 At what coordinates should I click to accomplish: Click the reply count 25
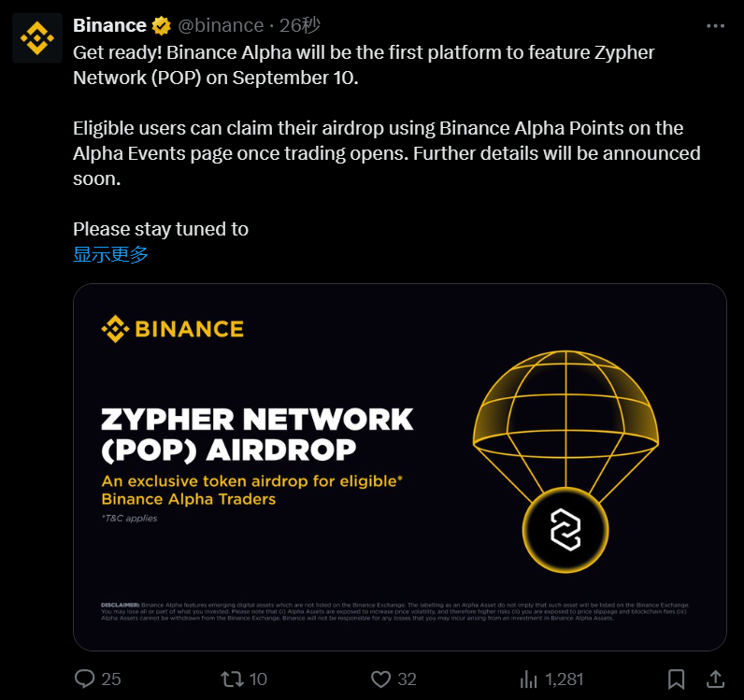point(110,679)
